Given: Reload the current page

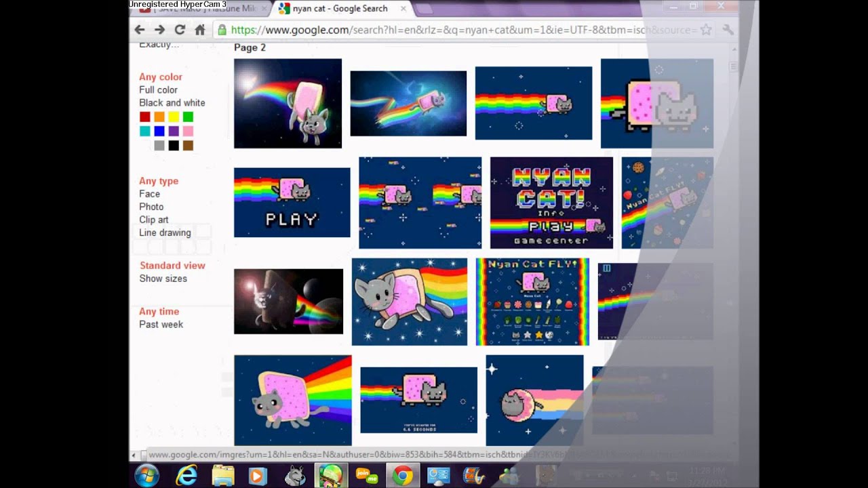Looking at the screenshot, I should click(x=180, y=30).
